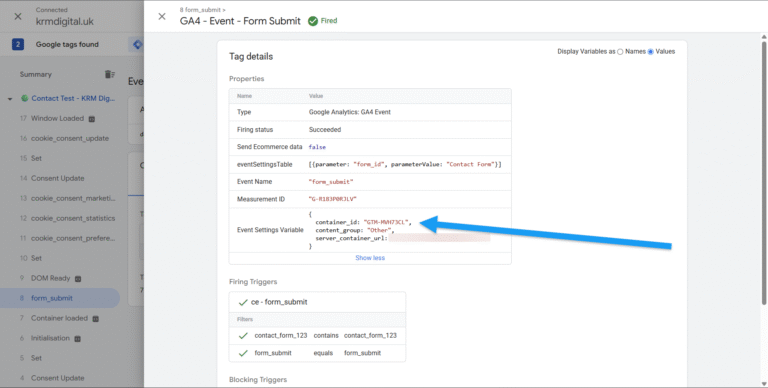
Task: Click the Blocking Triggers heading
Action: [x=258, y=380]
